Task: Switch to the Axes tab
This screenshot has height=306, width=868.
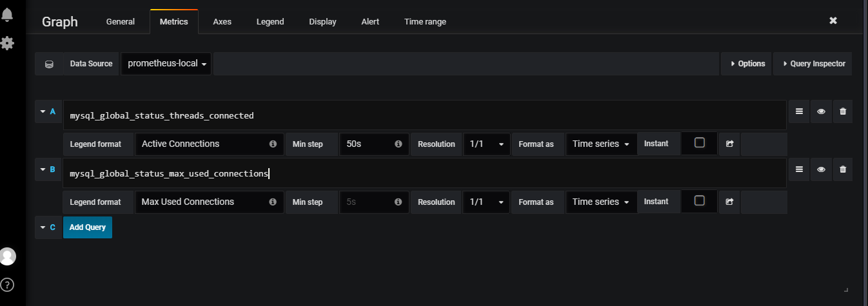Action: coord(222,22)
